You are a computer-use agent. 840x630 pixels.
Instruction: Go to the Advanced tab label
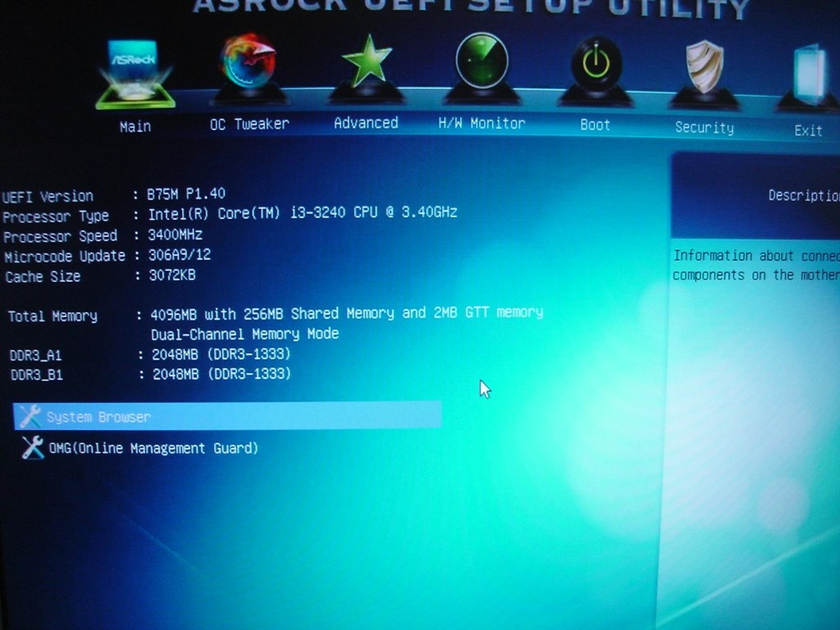click(x=366, y=123)
